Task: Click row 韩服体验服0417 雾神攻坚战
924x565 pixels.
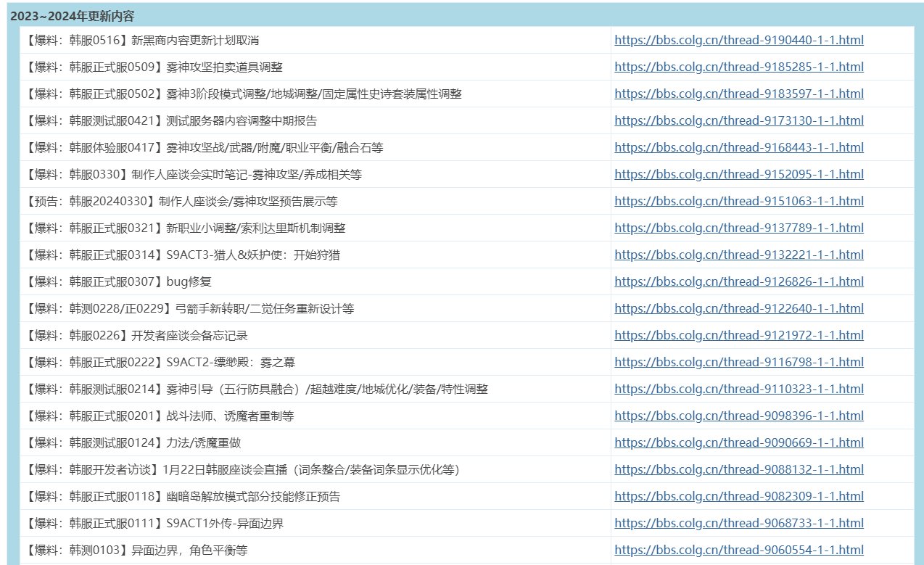Action: coord(467,148)
